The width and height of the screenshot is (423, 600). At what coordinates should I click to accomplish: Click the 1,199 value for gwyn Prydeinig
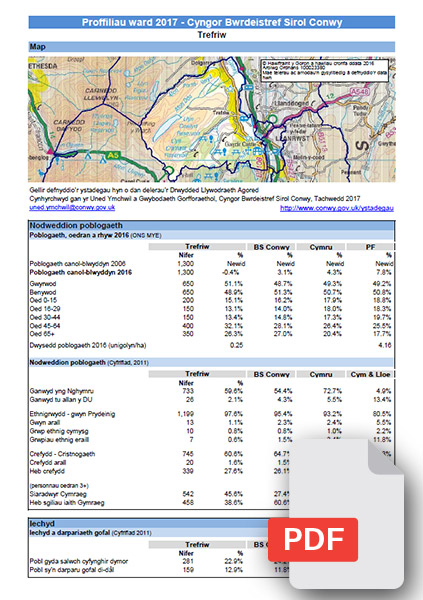click(x=185, y=414)
